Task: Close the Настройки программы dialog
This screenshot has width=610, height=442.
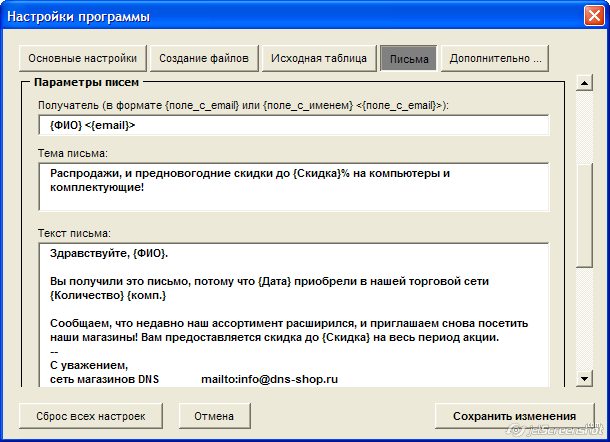Action: [594, 16]
